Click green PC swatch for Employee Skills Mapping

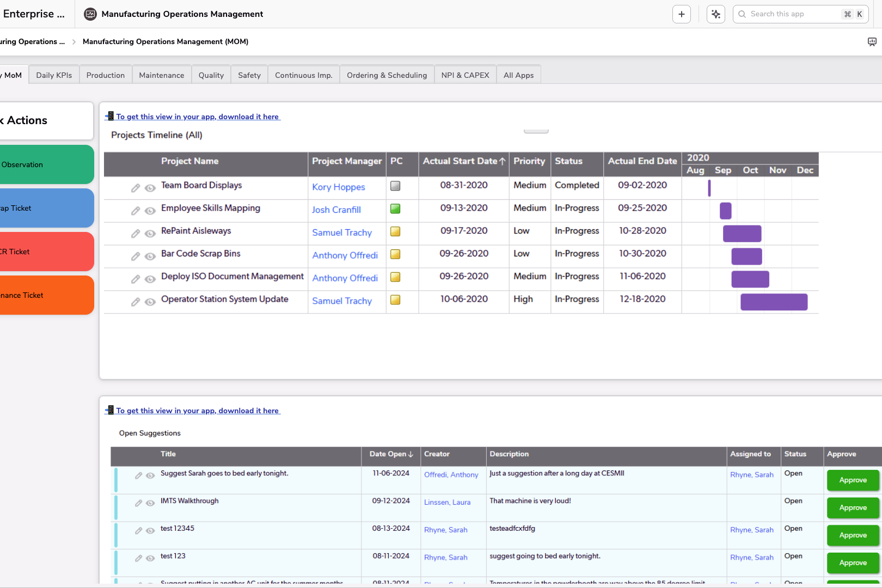[x=395, y=209]
